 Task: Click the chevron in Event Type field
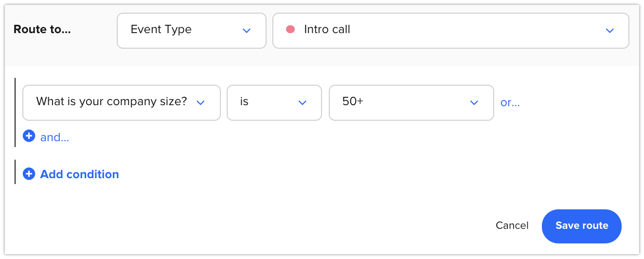tap(247, 30)
